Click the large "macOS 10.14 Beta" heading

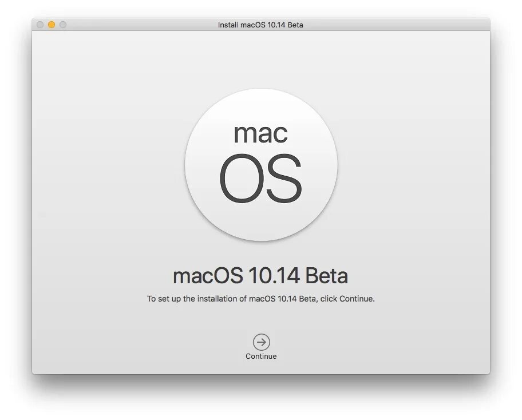point(260,276)
